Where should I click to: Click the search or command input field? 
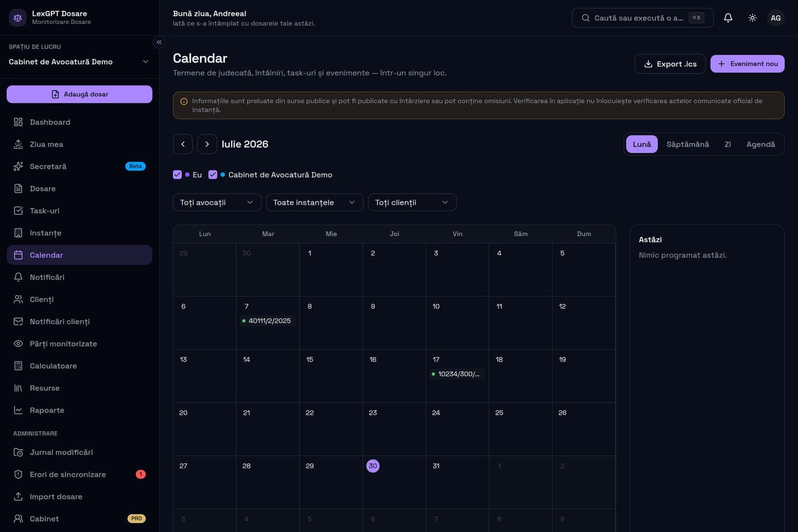click(x=642, y=18)
